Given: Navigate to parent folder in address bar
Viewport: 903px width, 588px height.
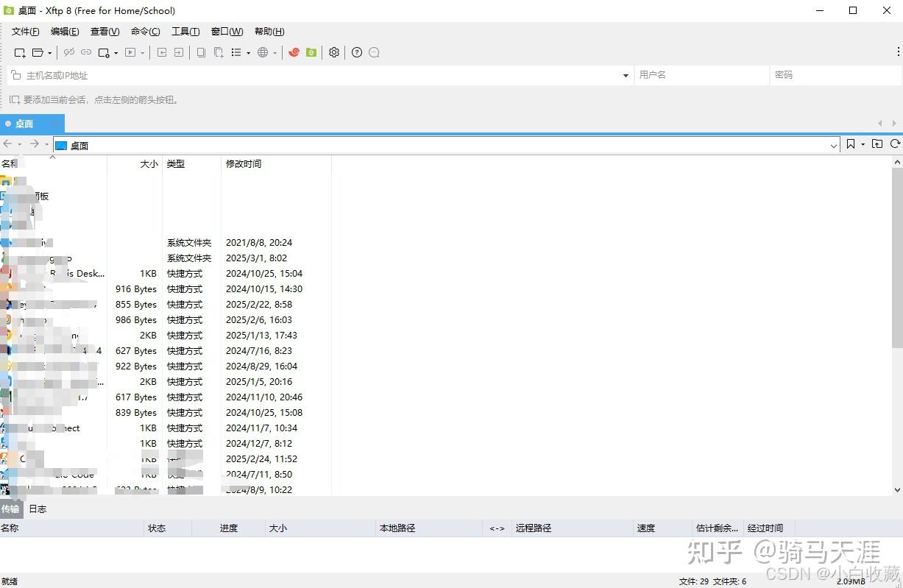Looking at the screenshot, I should coord(877,144).
